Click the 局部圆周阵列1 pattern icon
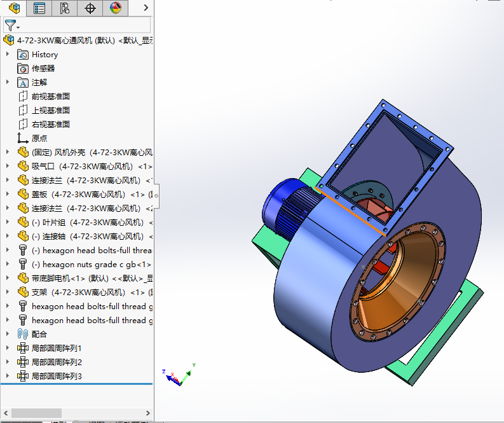 23,348
